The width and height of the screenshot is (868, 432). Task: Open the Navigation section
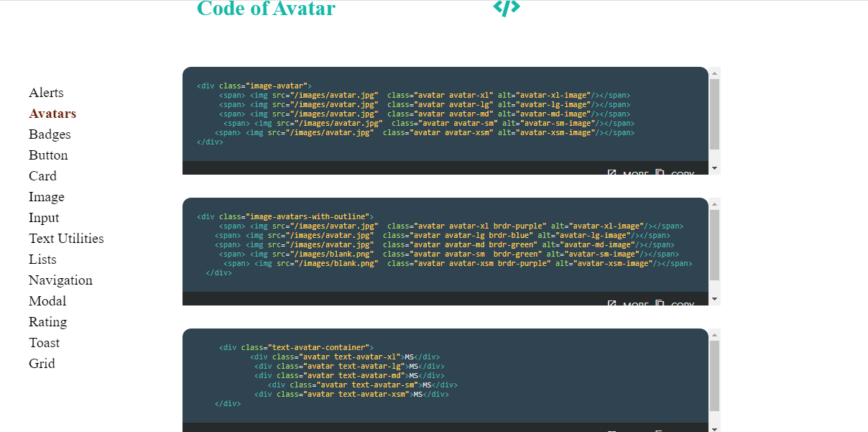tap(60, 280)
